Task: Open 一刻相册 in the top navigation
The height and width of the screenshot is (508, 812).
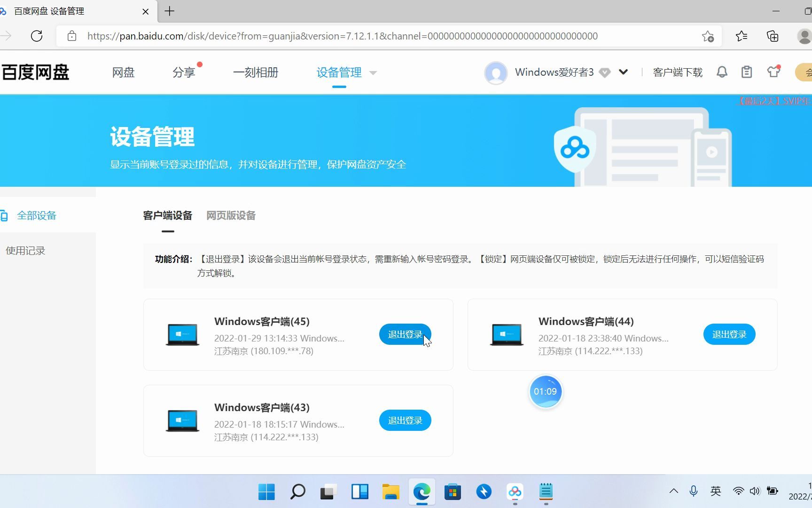Action: coord(256,72)
